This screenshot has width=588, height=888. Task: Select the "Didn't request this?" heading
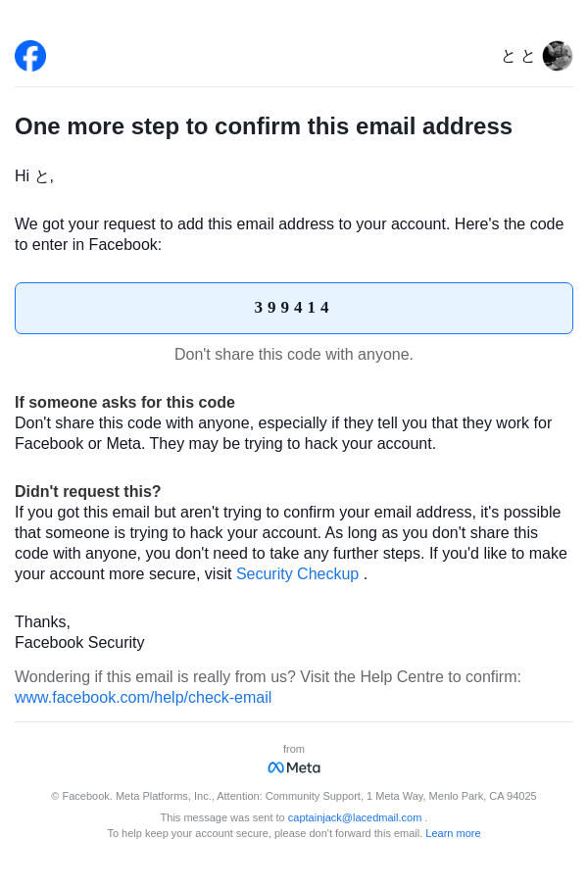pyautogui.click(x=88, y=492)
